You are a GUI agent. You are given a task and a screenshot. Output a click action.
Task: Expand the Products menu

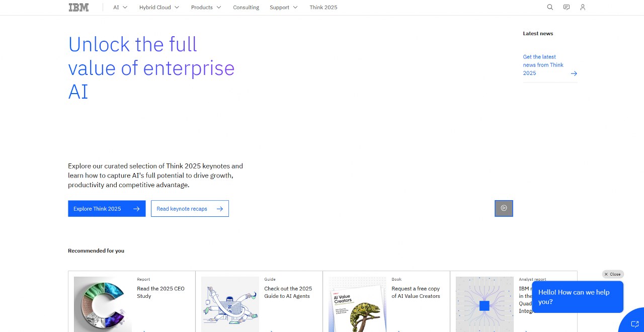click(x=206, y=7)
